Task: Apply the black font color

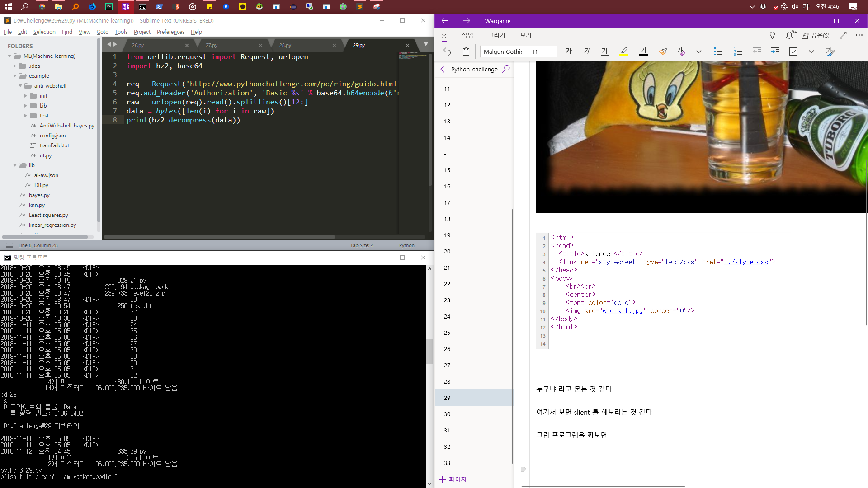Action: (644, 52)
